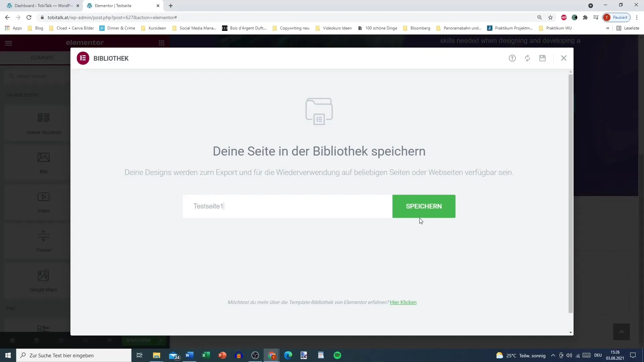
Task: Open the Copywriting neu bookmark folder
Action: (x=291, y=28)
